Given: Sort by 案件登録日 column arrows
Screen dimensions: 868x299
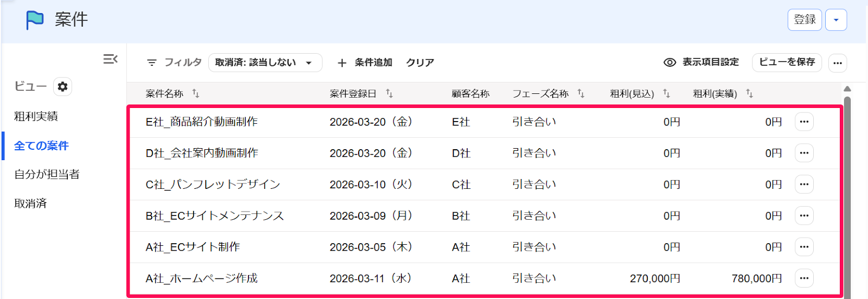Looking at the screenshot, I should pos(390,94).
